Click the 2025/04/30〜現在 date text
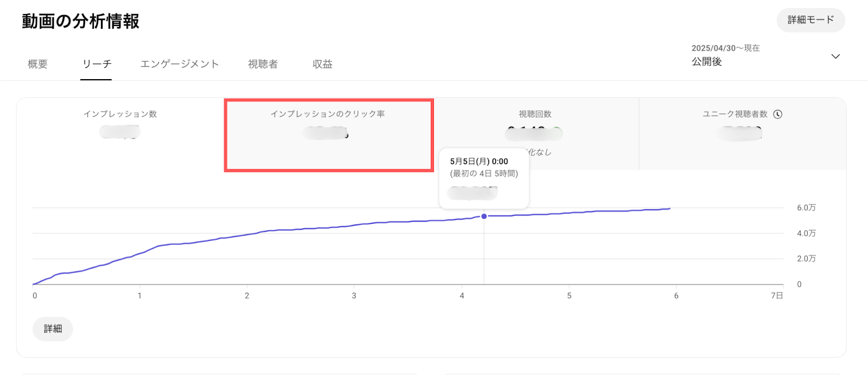This screenshot has width=868, height=375. tap(725, 48)
